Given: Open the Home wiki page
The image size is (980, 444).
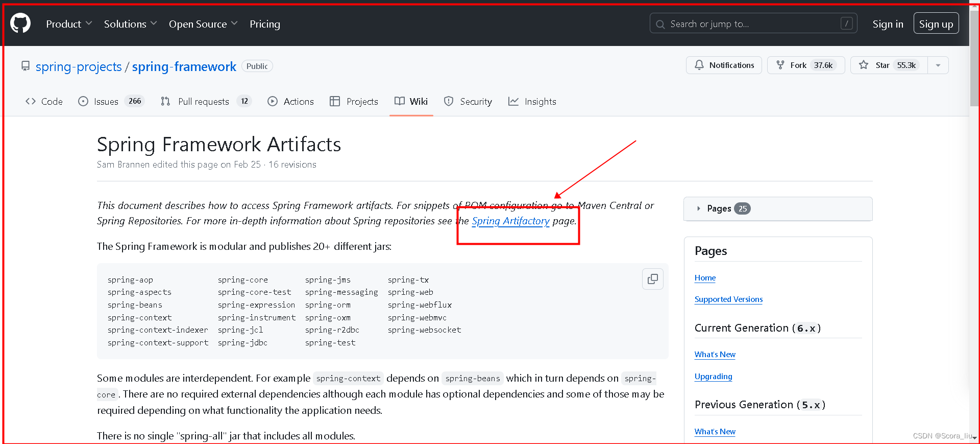Looking at the screenshot, I should point(705,278).
